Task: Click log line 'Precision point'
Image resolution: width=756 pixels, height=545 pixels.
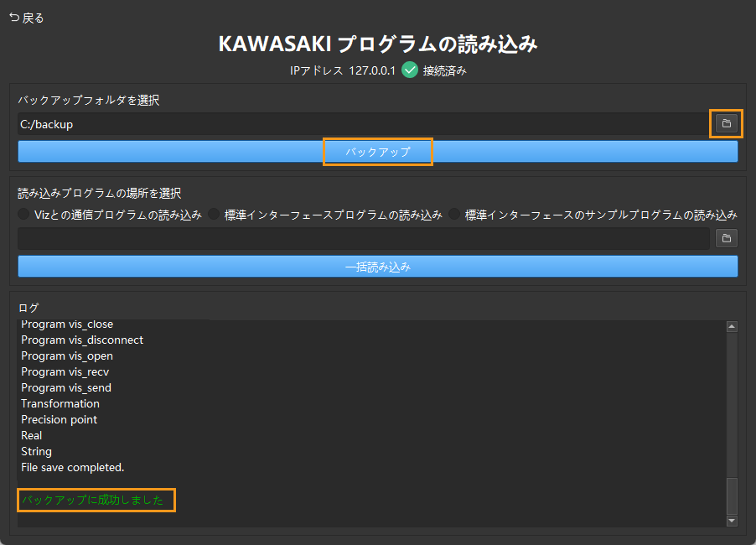Action: pyautogui.click(x=59, y=419)
